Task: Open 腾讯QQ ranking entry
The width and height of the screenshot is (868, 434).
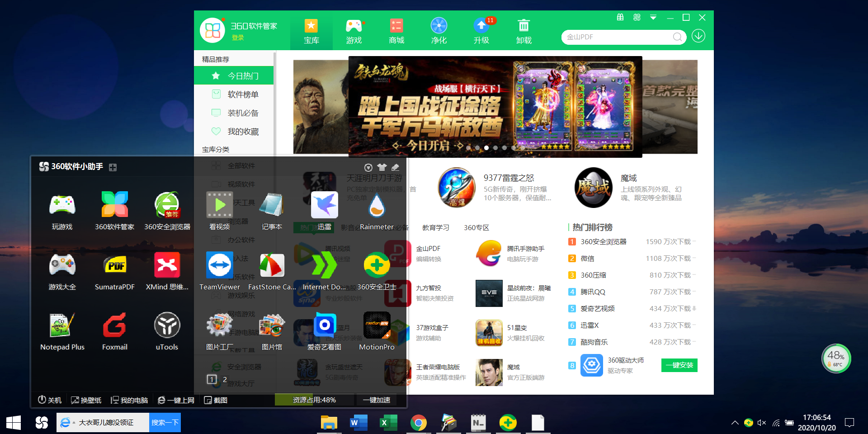Action: 593,292
